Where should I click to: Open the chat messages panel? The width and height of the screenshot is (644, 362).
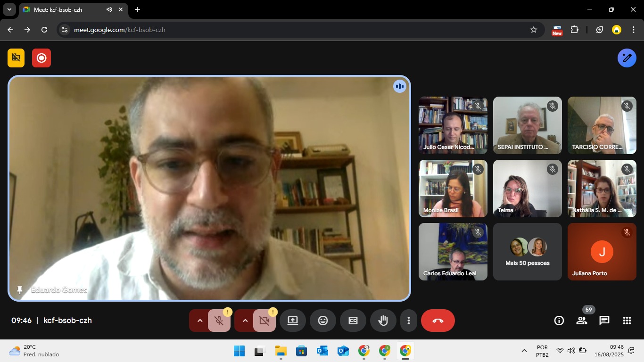coord(604,321)
